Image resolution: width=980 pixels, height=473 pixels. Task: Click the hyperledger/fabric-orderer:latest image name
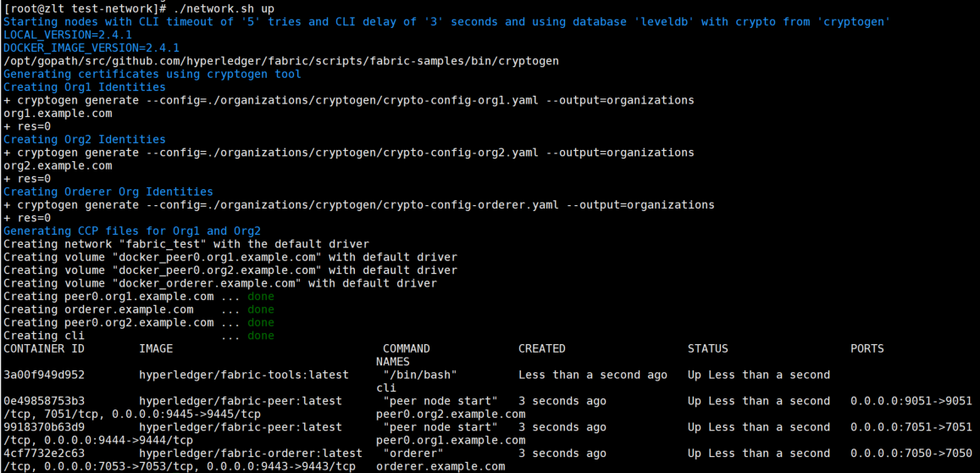[251, 453]
